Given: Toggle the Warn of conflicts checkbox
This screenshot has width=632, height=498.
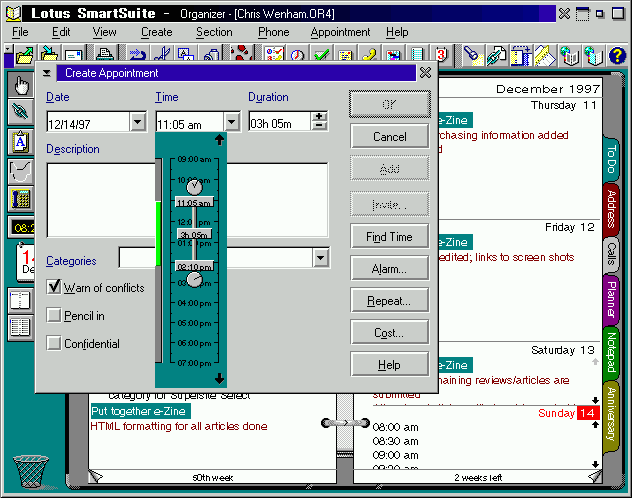Looking at the screenshot, I should [54, 287].
